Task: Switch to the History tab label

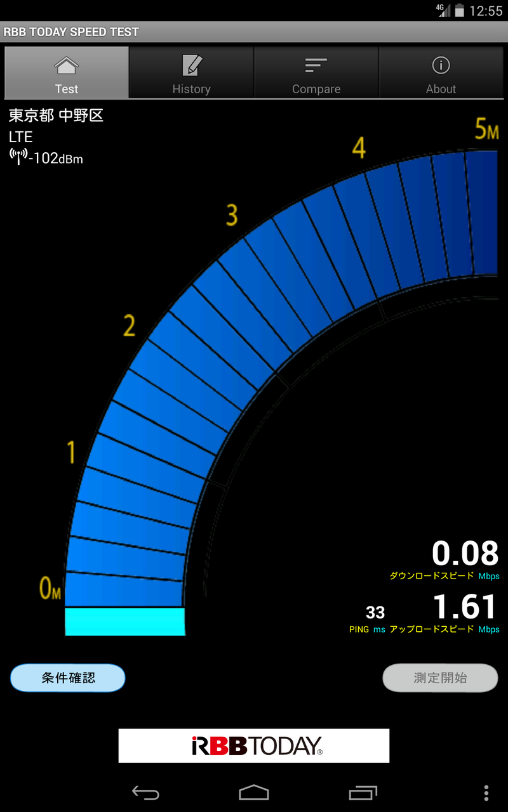Action: click(x=191, y=89)
